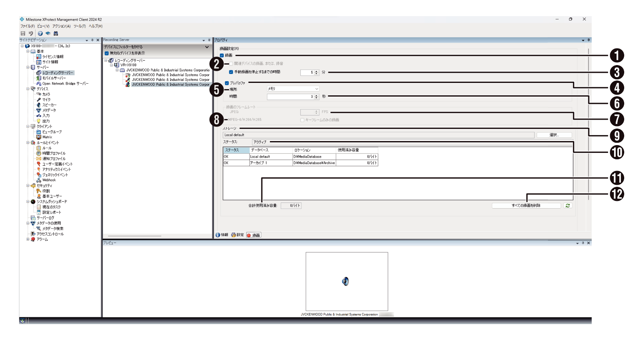This screenshot has height=340, width=644.
Task: Select サイト情報 in the navigation tree
Action: click(50, 62)
